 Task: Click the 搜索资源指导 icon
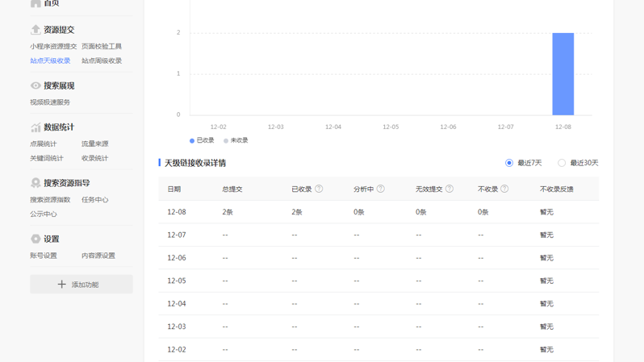click(x=36, y=183)
